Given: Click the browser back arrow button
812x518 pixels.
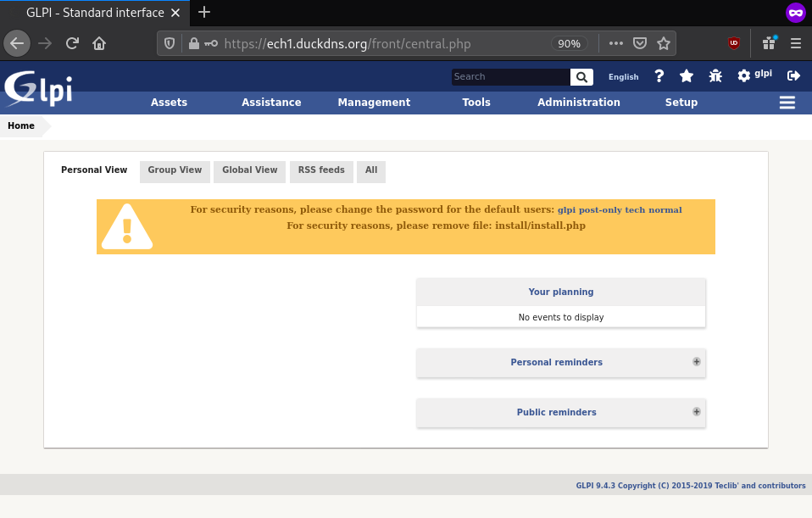Looking at the screenshot, I should (x=17, y=43).
